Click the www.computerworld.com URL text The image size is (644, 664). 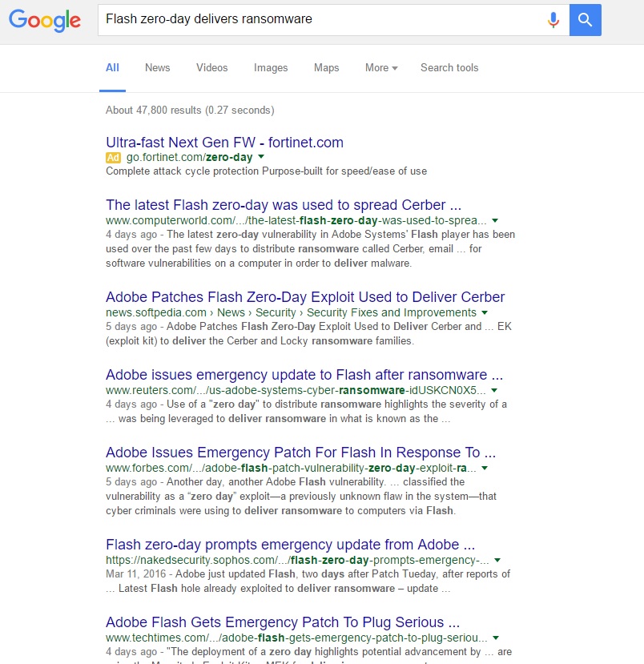(296, 220)
